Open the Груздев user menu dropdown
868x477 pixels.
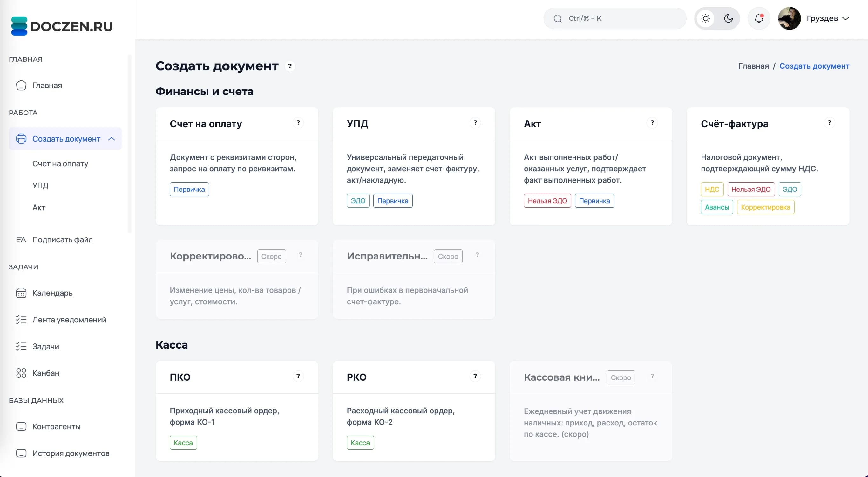point(828,18)
